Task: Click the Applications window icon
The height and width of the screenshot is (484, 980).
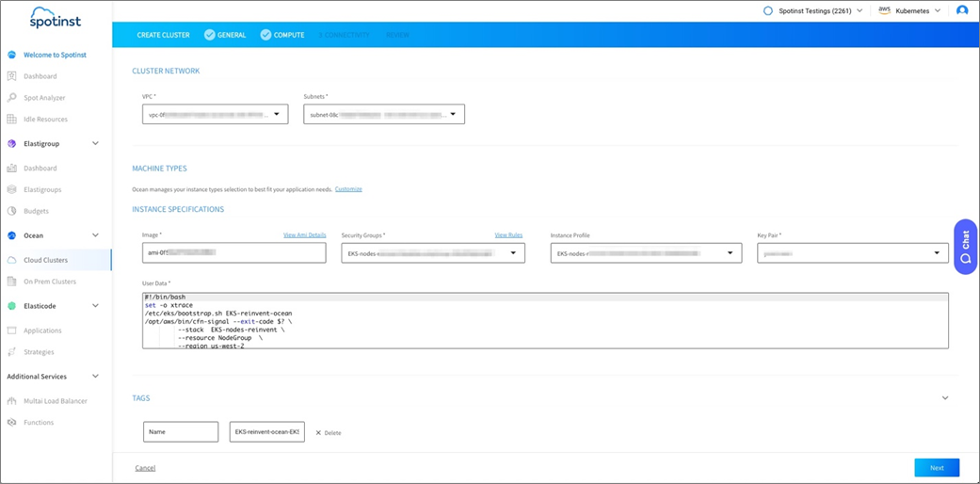Action: click(x=11, y=331)
